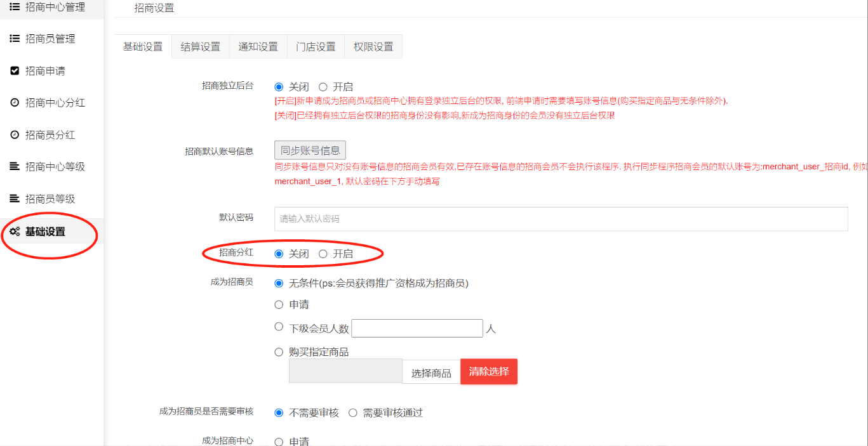This screenshot has width=868, height=446.
Task: Pick 需要审核通过 for merchant review
Action: [353, 413]
